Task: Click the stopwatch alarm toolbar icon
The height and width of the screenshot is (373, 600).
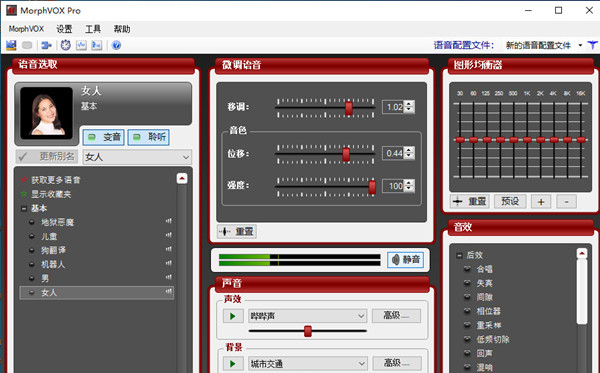Action: (x=65, y=45)
